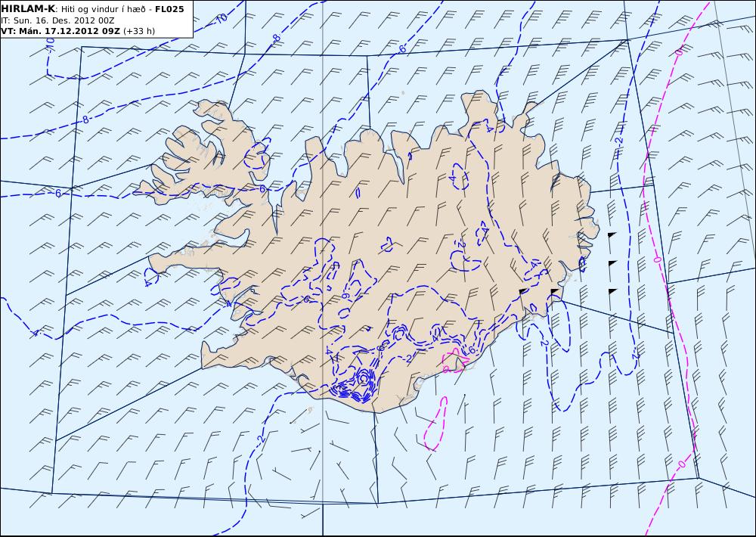The height and width of the screenshot is (537, 756).
Task: Click the "-8" isotherm label northwest of the Westfjords
Action: pos(85,120)
